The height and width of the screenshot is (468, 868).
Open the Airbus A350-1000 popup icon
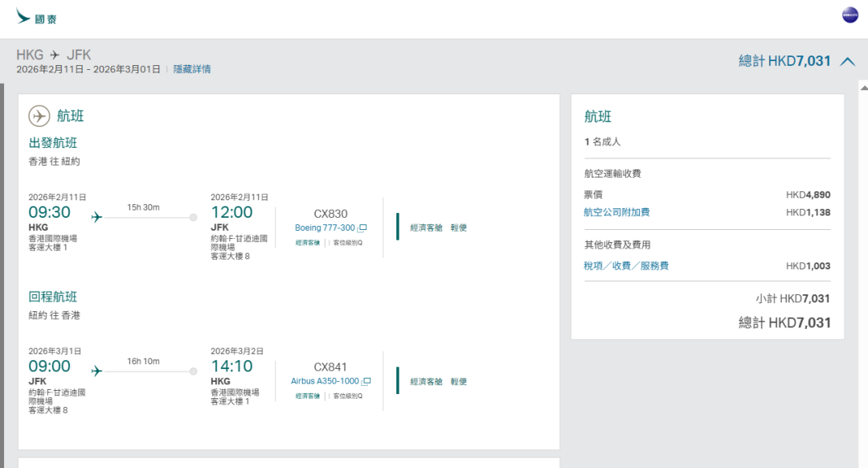[x=366, y=381]
